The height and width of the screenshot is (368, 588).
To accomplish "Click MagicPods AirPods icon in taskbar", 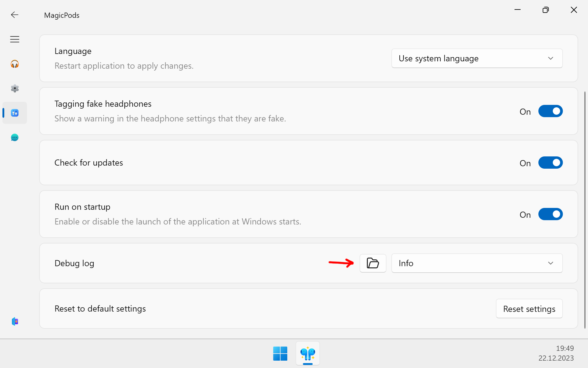I will click(307, 354).
